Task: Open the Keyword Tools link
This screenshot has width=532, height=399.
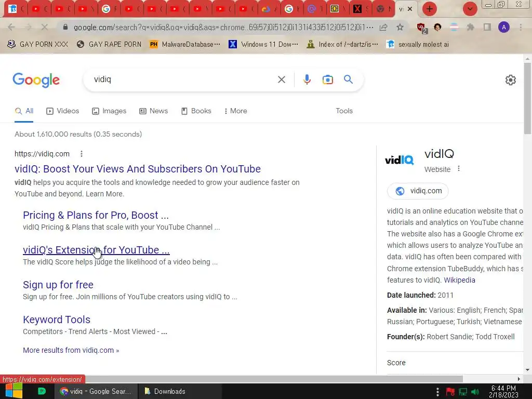Action: [x=56, y=320]
